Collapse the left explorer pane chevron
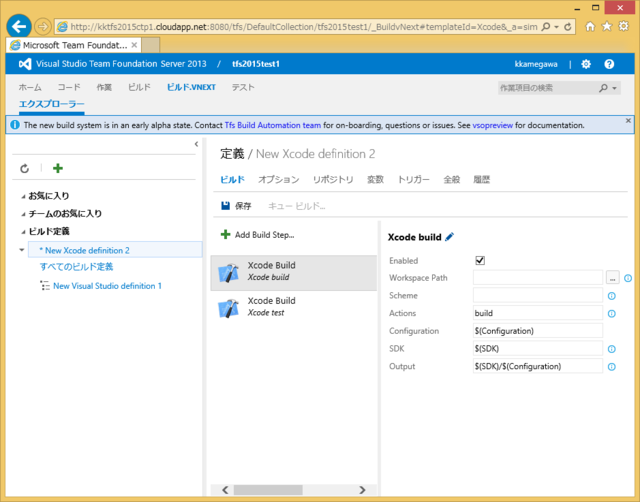The width and height of the screenshot is (640, 502). 196,144
